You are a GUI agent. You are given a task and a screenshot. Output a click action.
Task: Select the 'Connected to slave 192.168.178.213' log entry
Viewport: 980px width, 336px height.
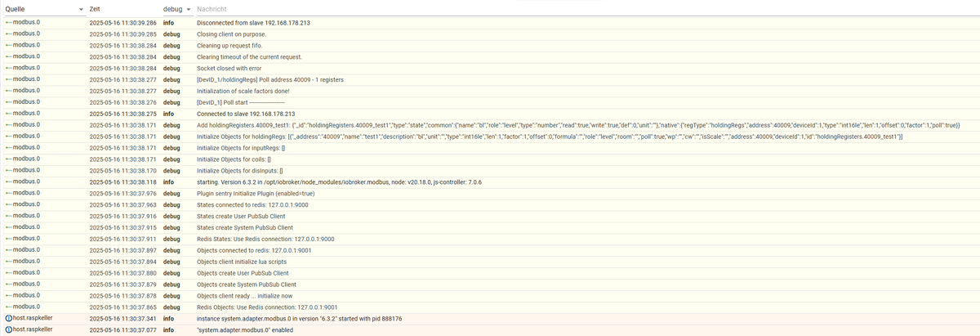(246, 114)
